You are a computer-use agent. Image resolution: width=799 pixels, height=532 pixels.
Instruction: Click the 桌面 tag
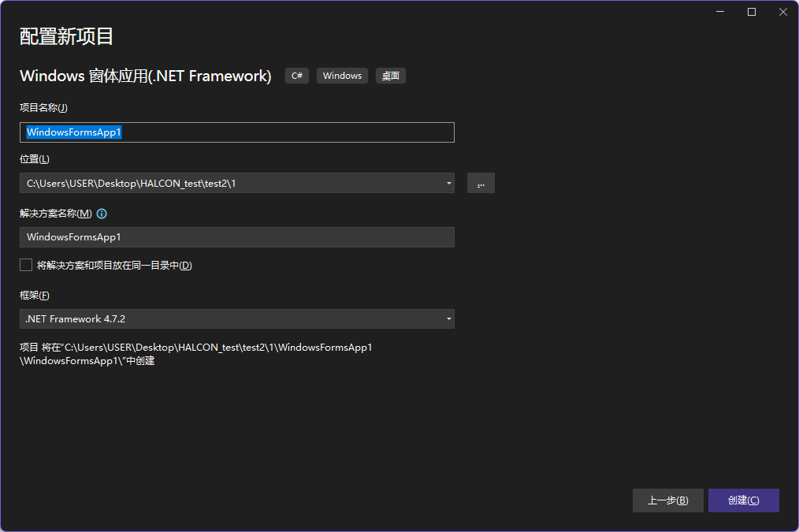coord(391,76)
